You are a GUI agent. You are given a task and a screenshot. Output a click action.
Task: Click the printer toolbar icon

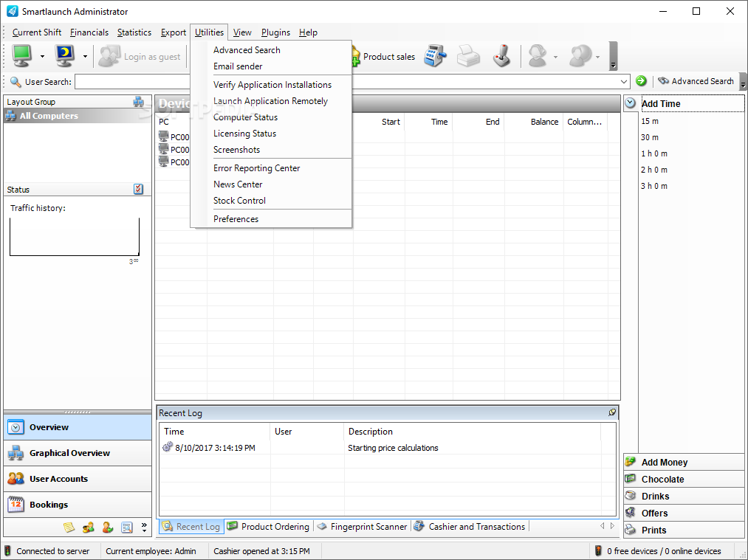point(468,56)
